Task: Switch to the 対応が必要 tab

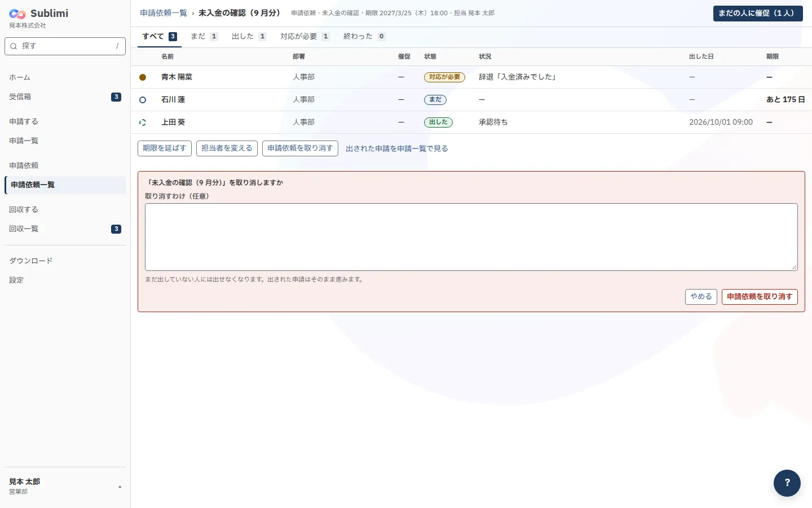Action: (x=304, y=36)
